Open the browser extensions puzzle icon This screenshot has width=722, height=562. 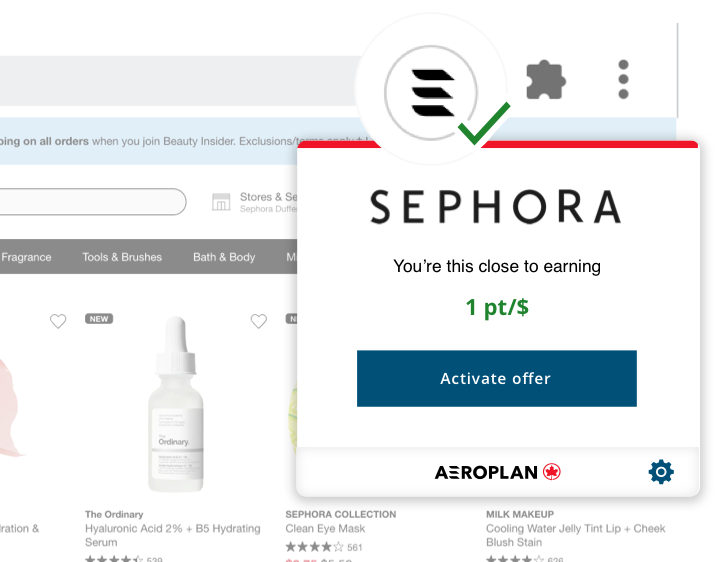[546, 80]
